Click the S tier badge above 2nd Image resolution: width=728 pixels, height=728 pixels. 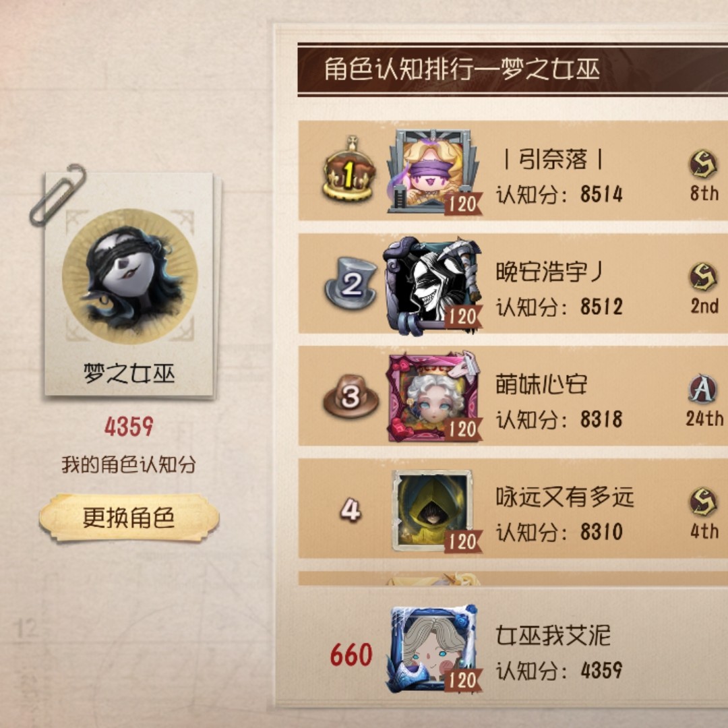pyautogui.click(x=703, y=277)
